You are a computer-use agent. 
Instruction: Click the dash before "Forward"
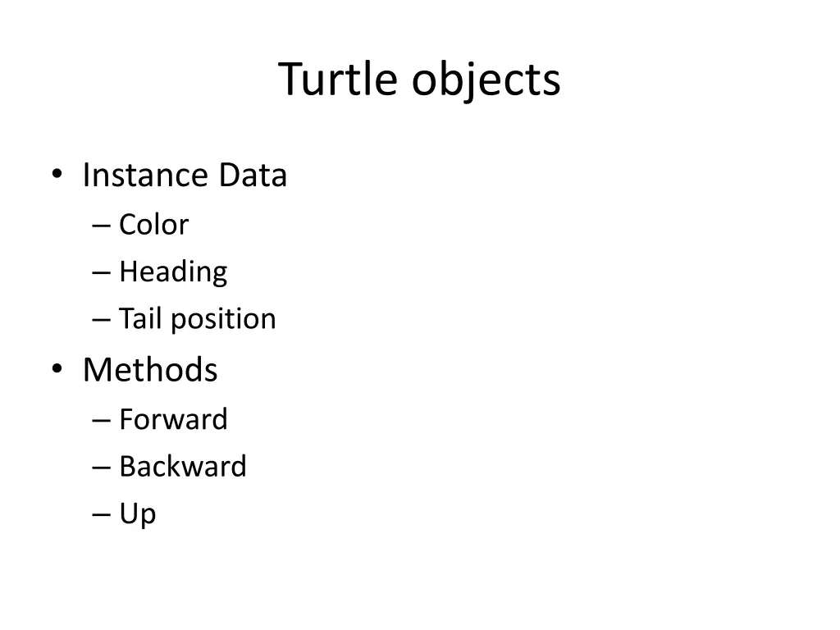click(102, 421)
